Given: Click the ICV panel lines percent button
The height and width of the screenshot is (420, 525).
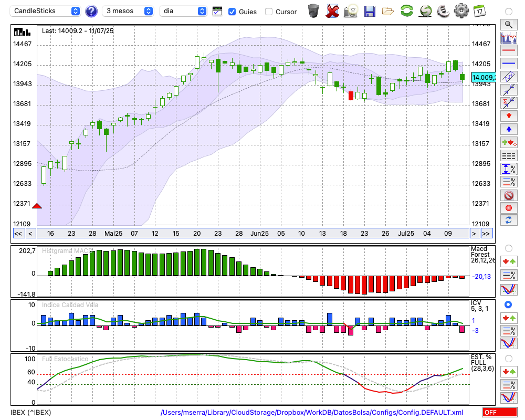Looking at the screenshot, I should [x=509, y=331].
